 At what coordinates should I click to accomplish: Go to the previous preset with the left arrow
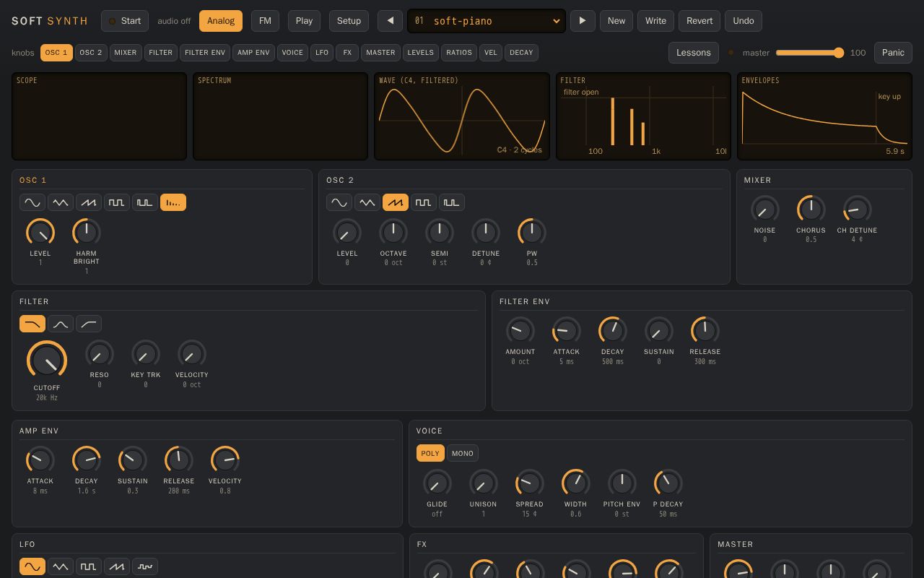pyautogui.click(x=391, y=21)
